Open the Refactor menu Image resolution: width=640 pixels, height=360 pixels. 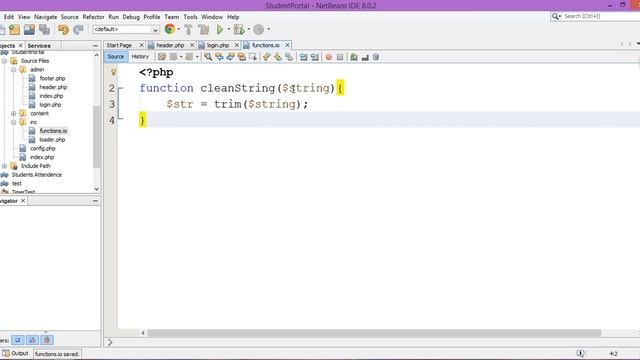[93, 17]
